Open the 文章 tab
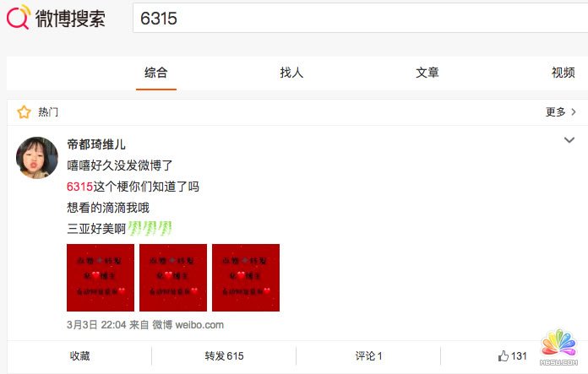588x374 pixels. pyautogui.click(x=427, y=73)
